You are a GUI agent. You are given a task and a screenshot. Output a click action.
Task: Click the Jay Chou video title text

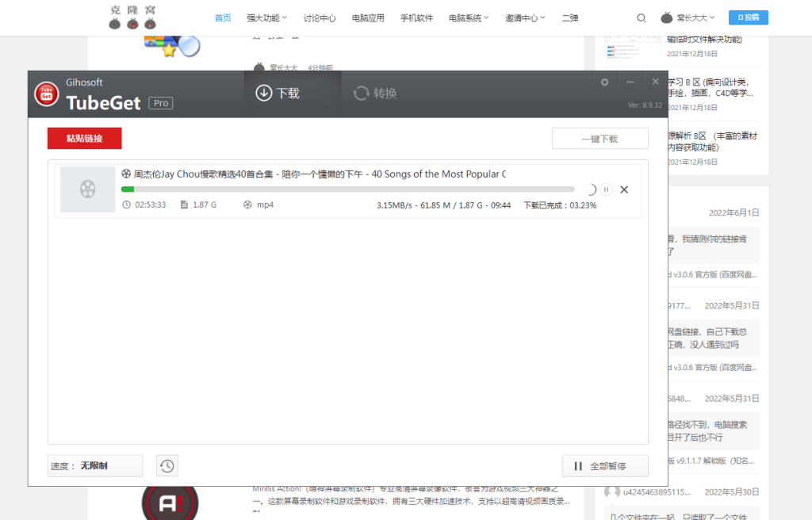320,174
